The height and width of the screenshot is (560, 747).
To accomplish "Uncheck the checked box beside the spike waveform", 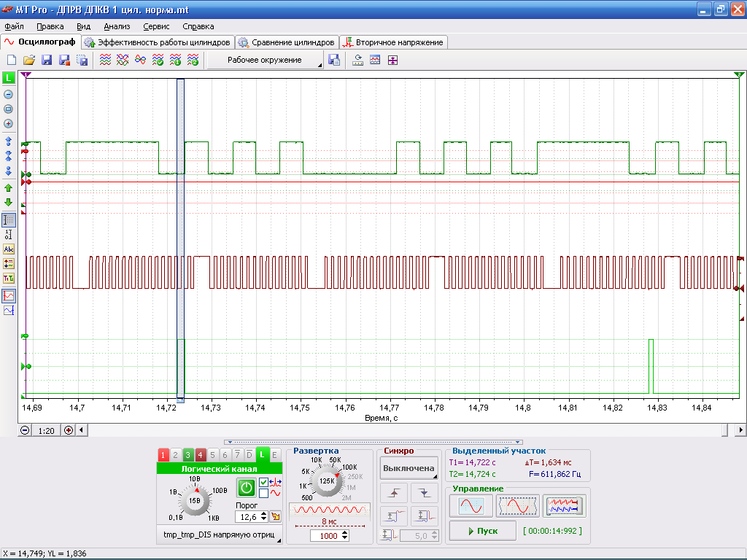I will (264, 483).
